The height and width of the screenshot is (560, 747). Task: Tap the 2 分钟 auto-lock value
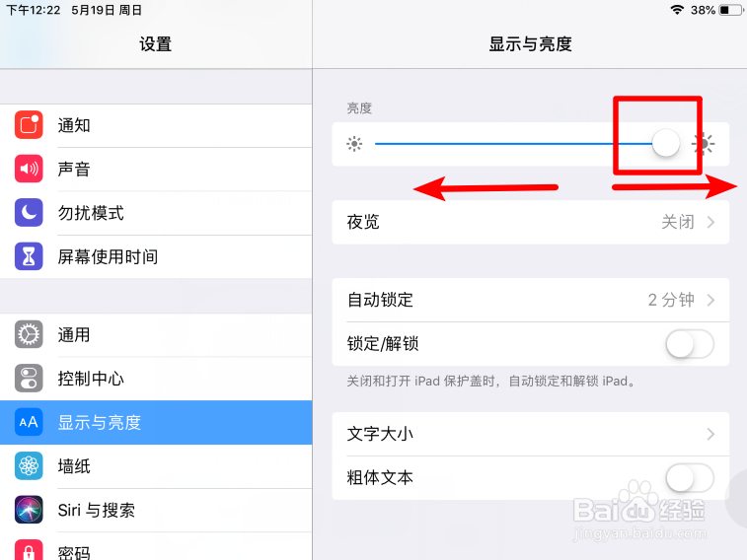[671, 301]
